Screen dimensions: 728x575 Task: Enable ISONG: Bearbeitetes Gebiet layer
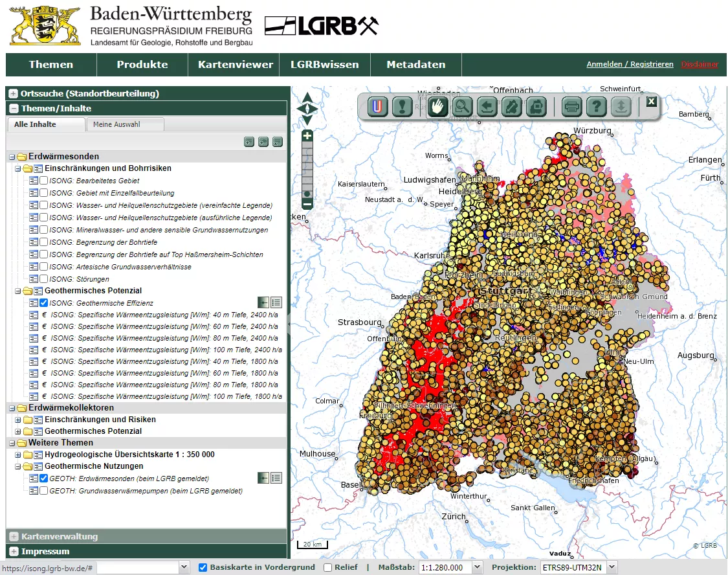click(x=43, y=181)
